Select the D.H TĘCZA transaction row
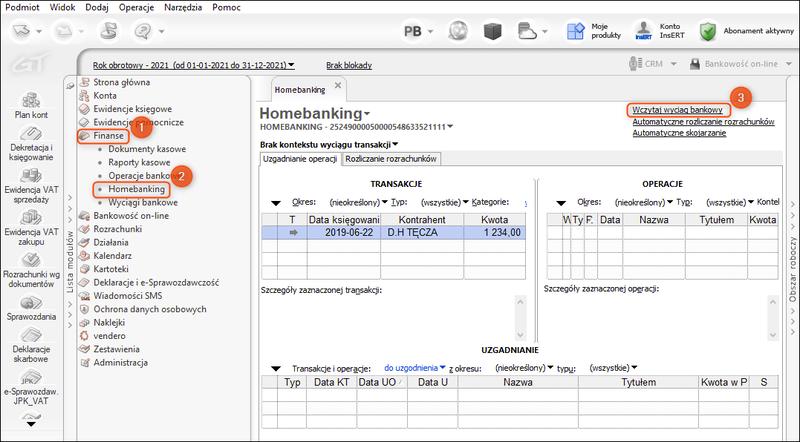Viewport: 800px width, 442px height. (393, 233)
